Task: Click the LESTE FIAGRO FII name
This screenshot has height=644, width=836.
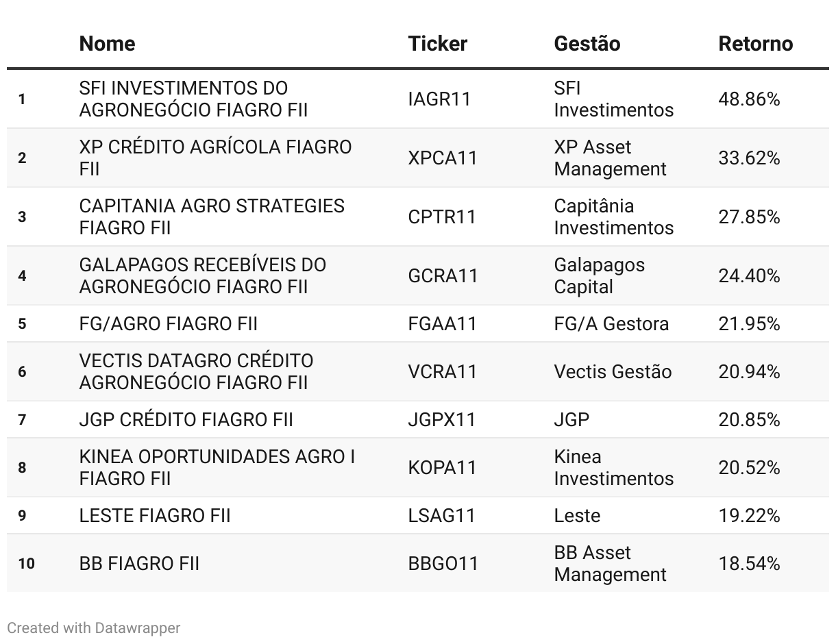Action: 155,516
